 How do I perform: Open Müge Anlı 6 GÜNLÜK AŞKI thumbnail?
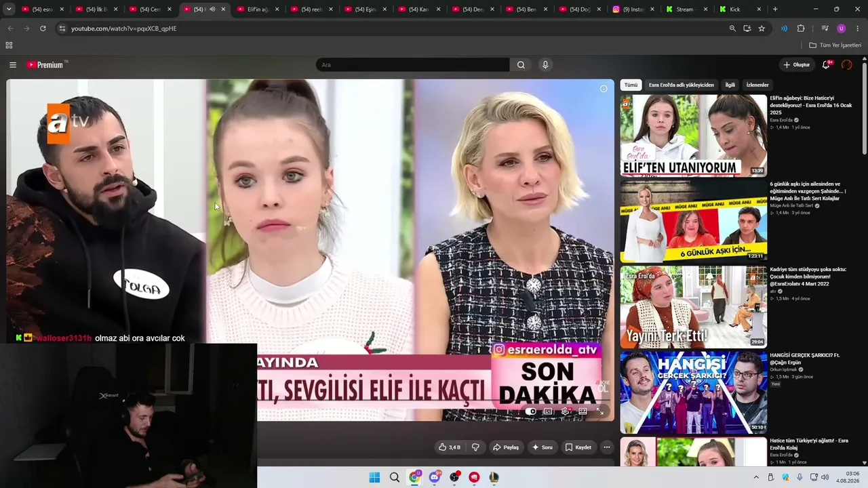[x=694, y=221]
